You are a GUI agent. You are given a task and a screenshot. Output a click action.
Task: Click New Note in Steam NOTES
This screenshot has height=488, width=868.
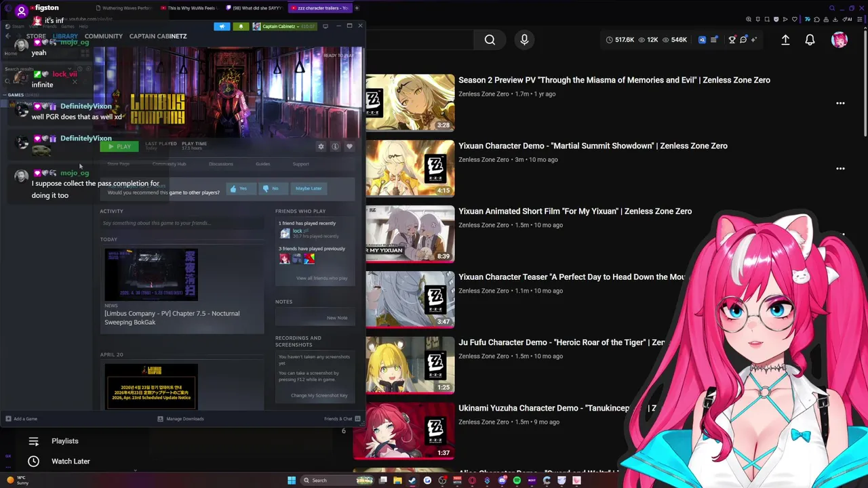click(337, 317)
